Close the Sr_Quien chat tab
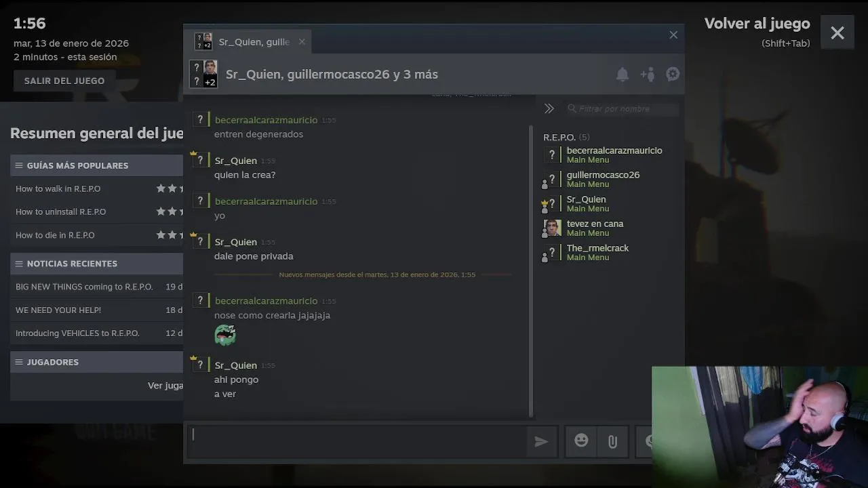 [302, 42]
